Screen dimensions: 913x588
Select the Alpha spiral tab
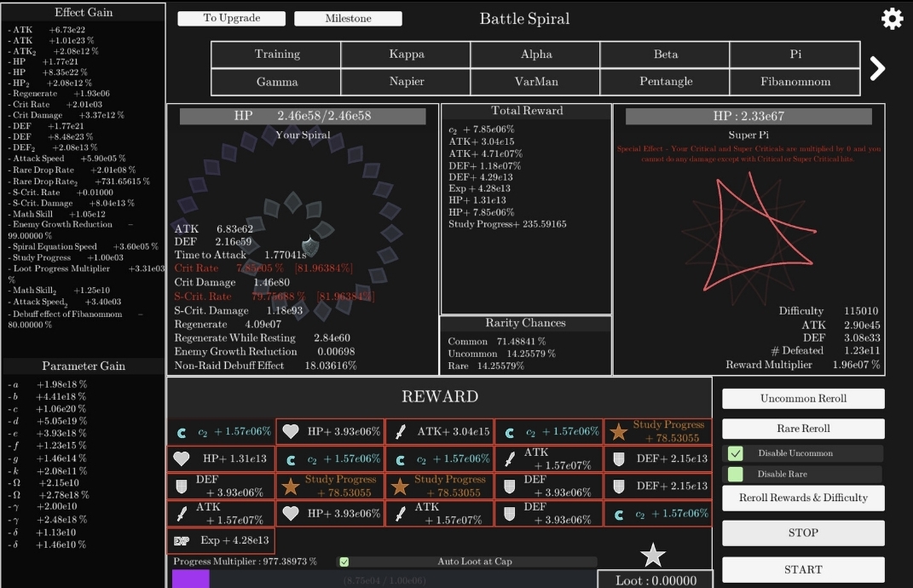click(535, 55)
